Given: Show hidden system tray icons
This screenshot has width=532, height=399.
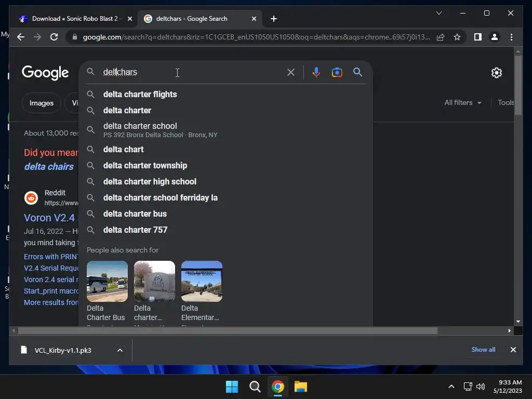Looking at the screenshot, I should (x=451, y=387).
